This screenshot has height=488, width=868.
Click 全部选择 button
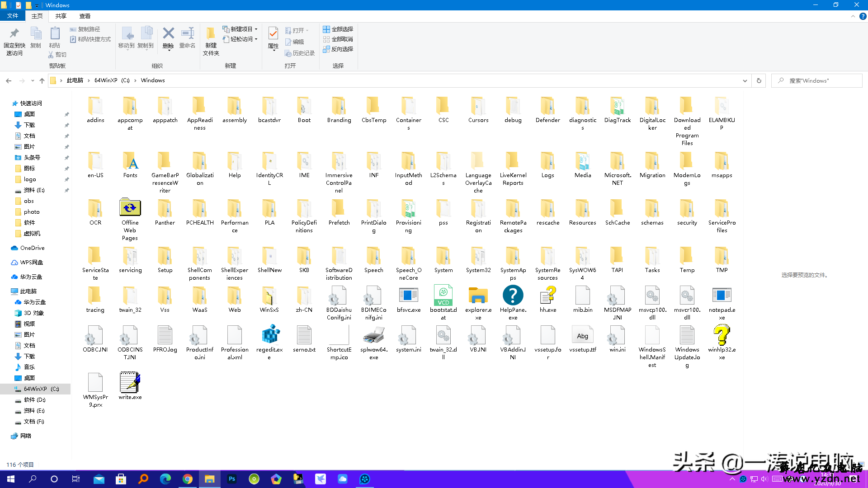tap(338, 29)
